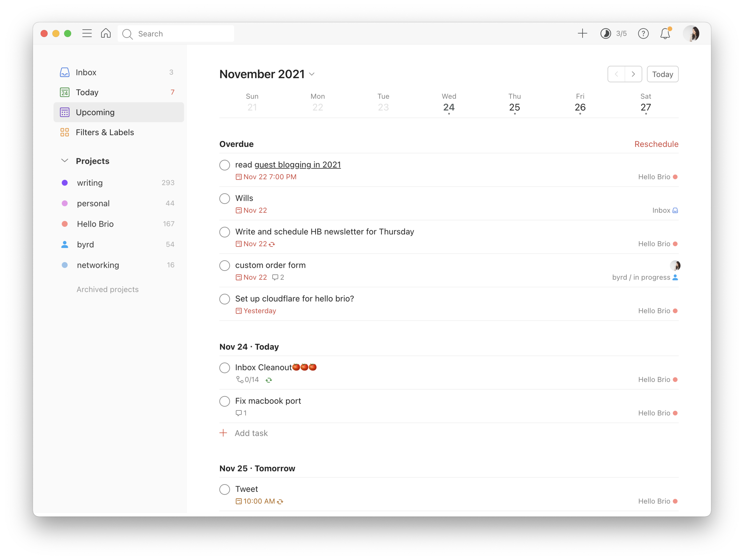Collapse the Projects section chevron

pos(65,161)
